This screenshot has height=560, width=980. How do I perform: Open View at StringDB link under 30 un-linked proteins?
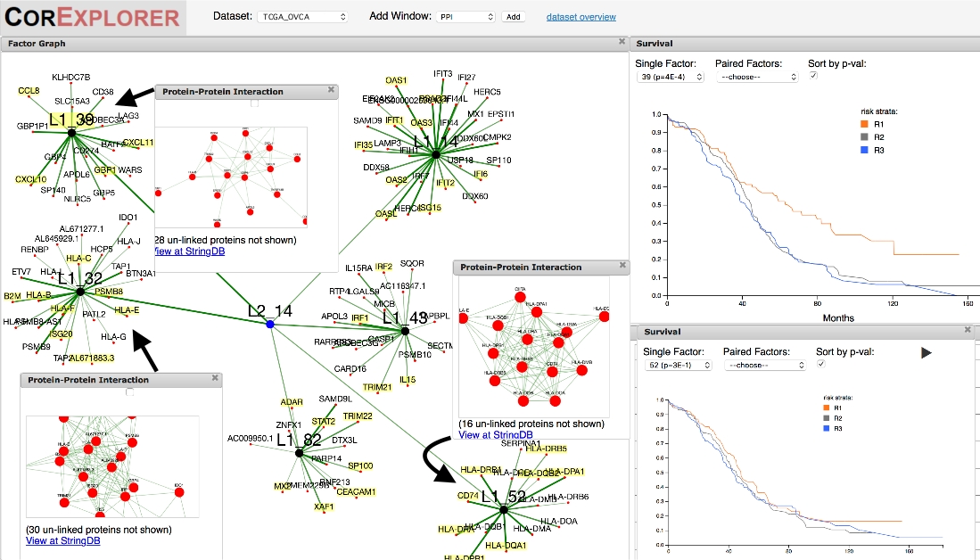click(x=62, y=540)
